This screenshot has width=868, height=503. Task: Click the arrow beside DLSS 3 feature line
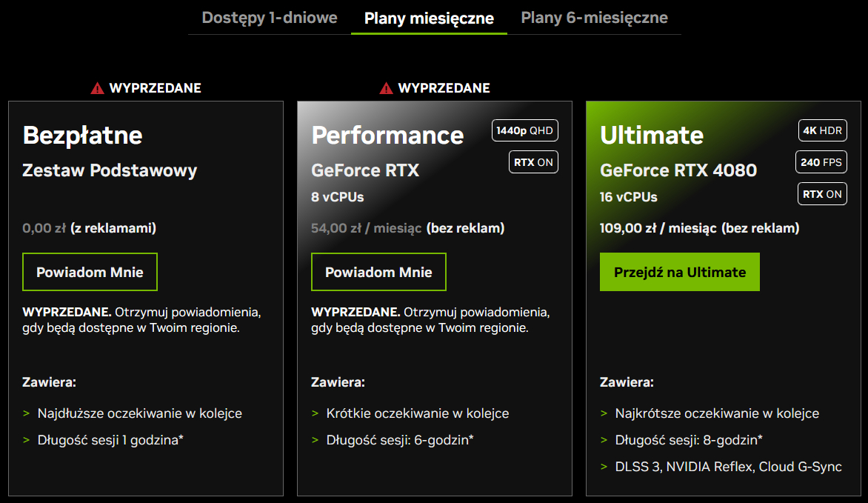604,467
